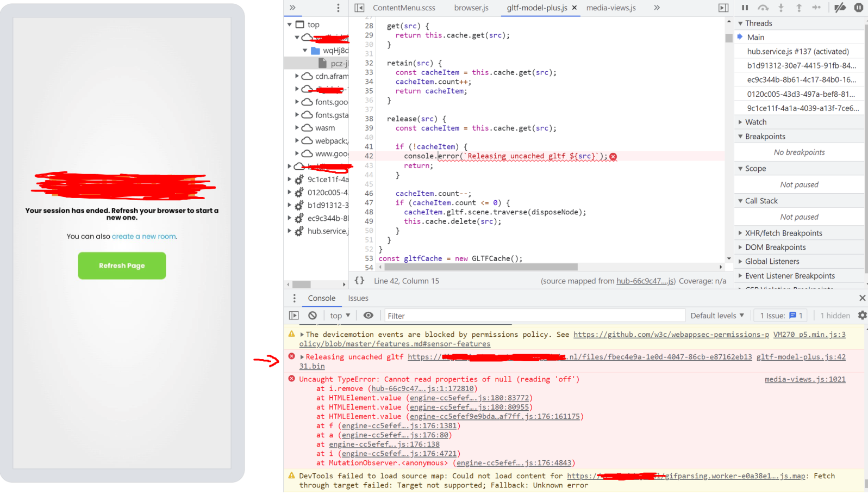Viewport: 868px width, 494px height.
Task: Clear the console
Action: [313, 316]
